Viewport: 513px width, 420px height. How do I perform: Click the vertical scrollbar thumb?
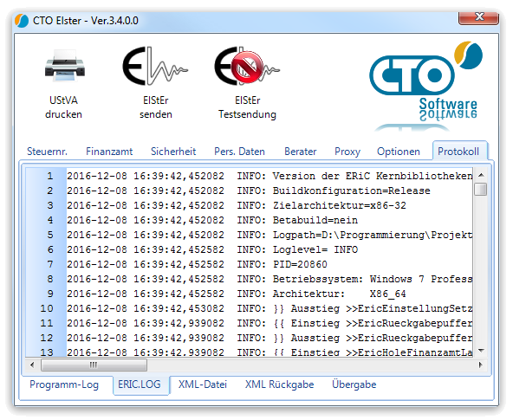click(x=481, y=190)
